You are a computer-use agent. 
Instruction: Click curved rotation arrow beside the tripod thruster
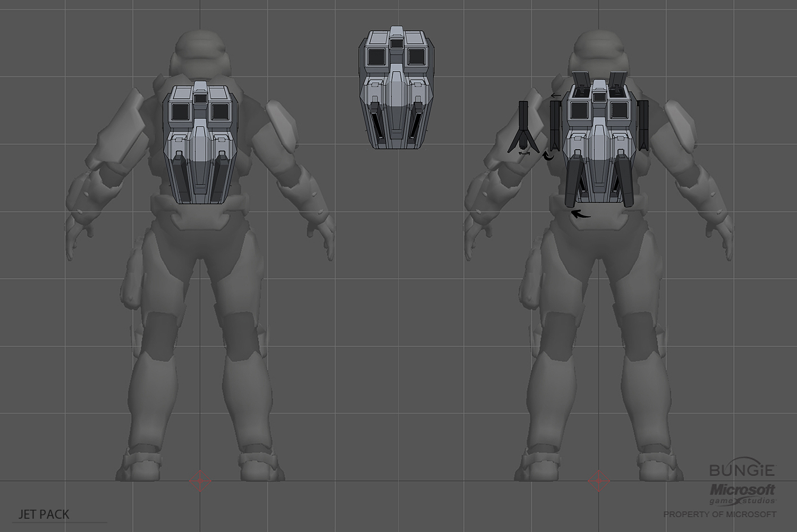click(x=547, y=156)
